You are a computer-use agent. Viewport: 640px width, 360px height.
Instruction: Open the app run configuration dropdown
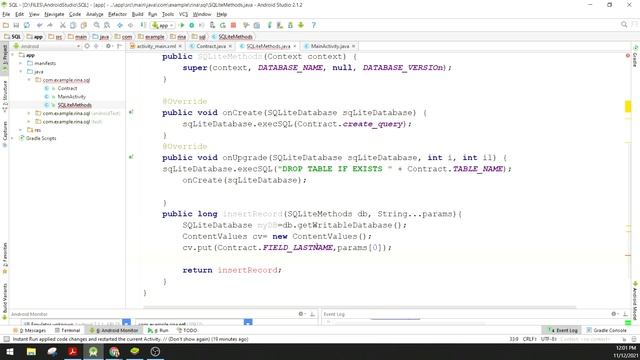pos(163,25)
